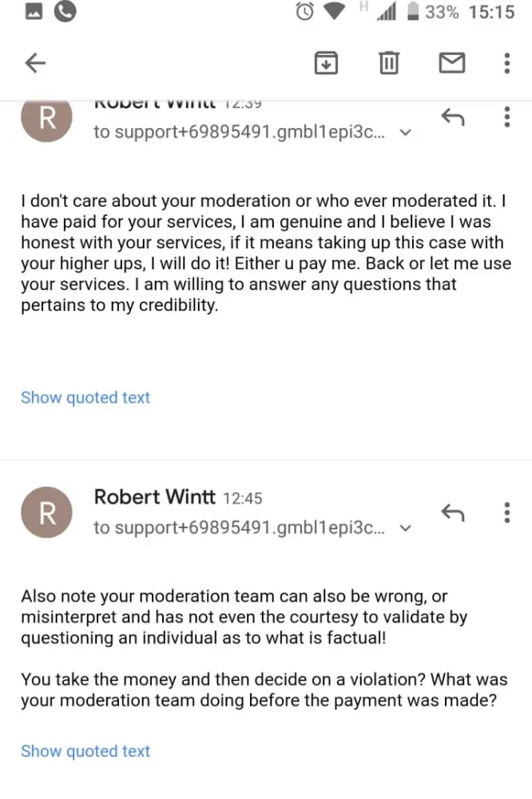The height and width of the screenshot is (799, 532).
Task: Archive this email conversation
Action: click(325, 62)
